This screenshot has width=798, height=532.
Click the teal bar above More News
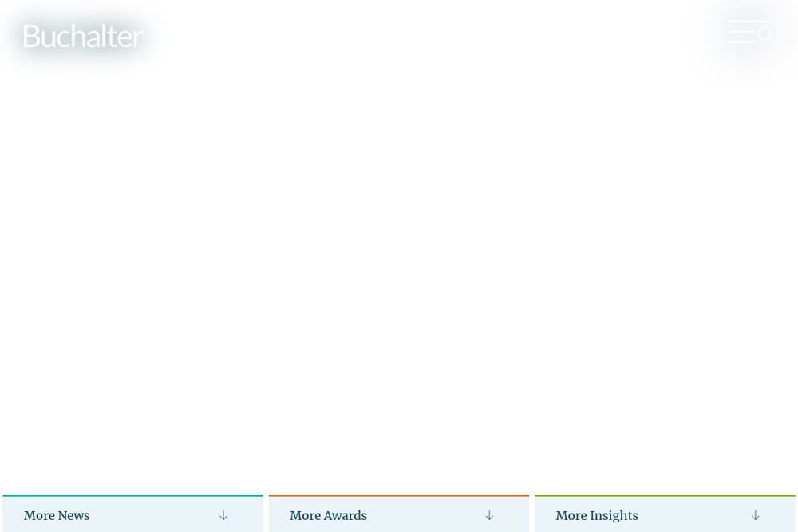(132, 495)
